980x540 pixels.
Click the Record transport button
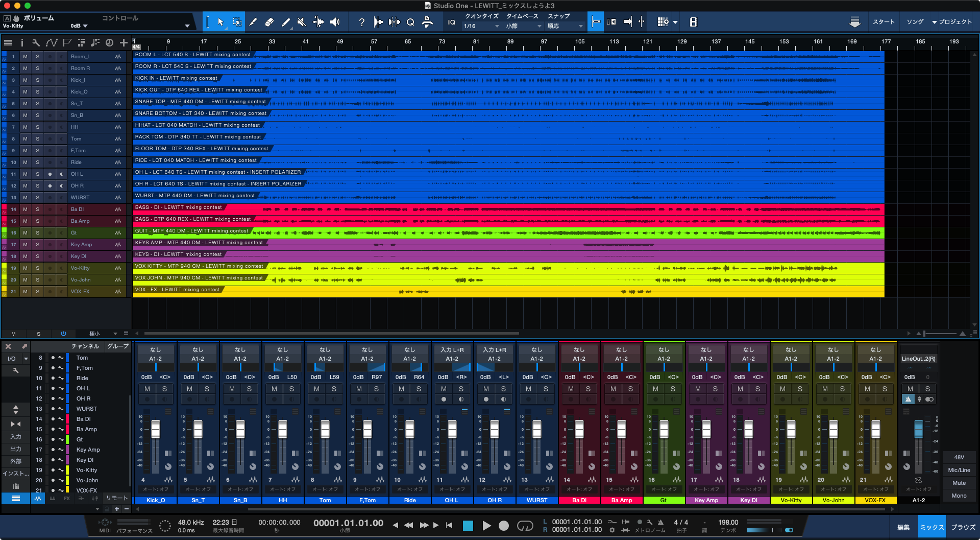(504, 526)
